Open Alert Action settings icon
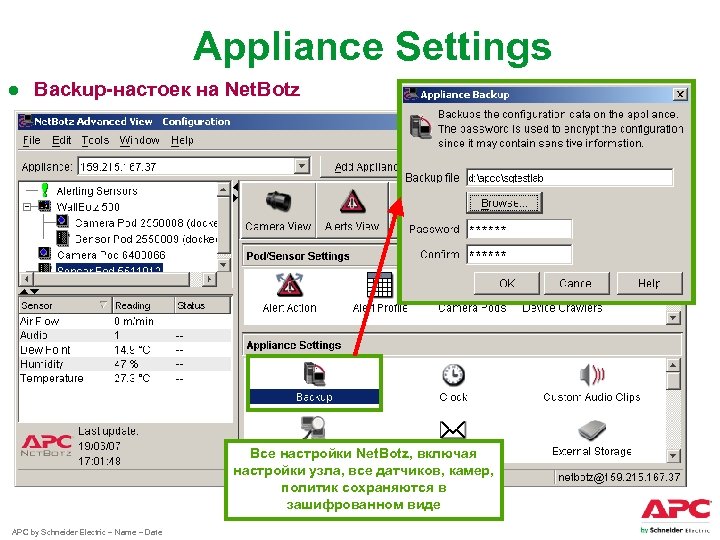The height and width of the screenshot is (540, 720). (x=290, y=285)
